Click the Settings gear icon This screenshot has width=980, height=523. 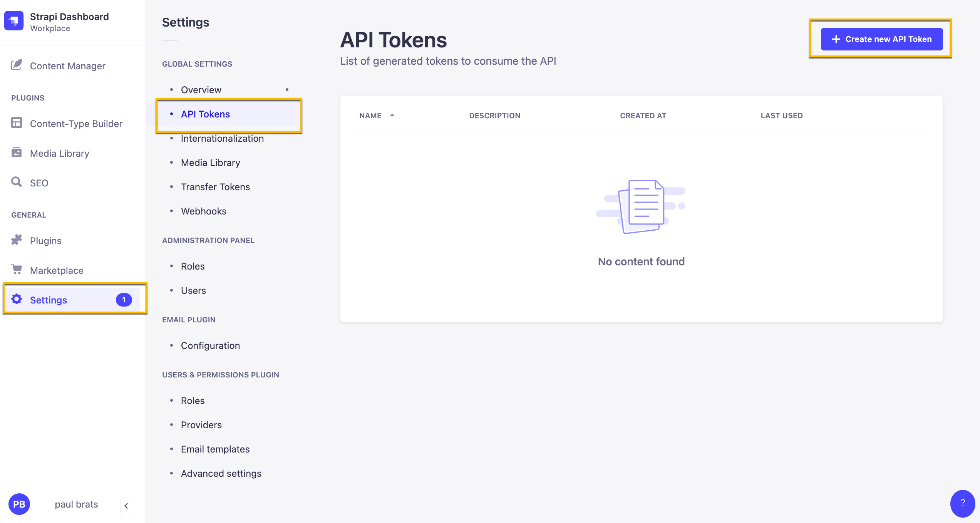(17, 299)
